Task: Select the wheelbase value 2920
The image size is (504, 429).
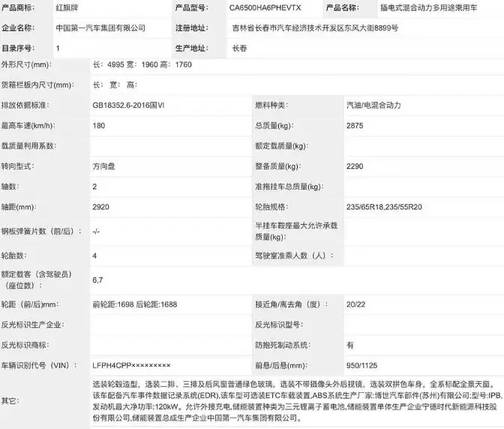Action: pyautogui.click(x=100, y=205)
